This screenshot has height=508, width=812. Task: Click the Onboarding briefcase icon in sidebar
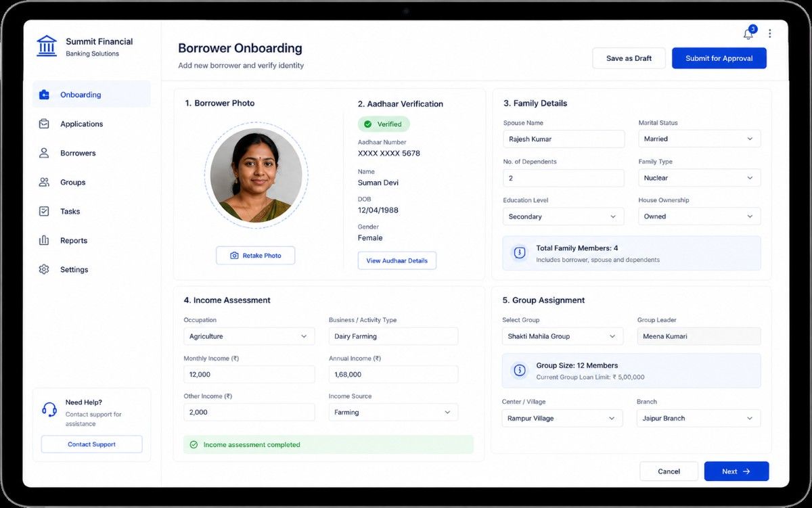(44, 95)
